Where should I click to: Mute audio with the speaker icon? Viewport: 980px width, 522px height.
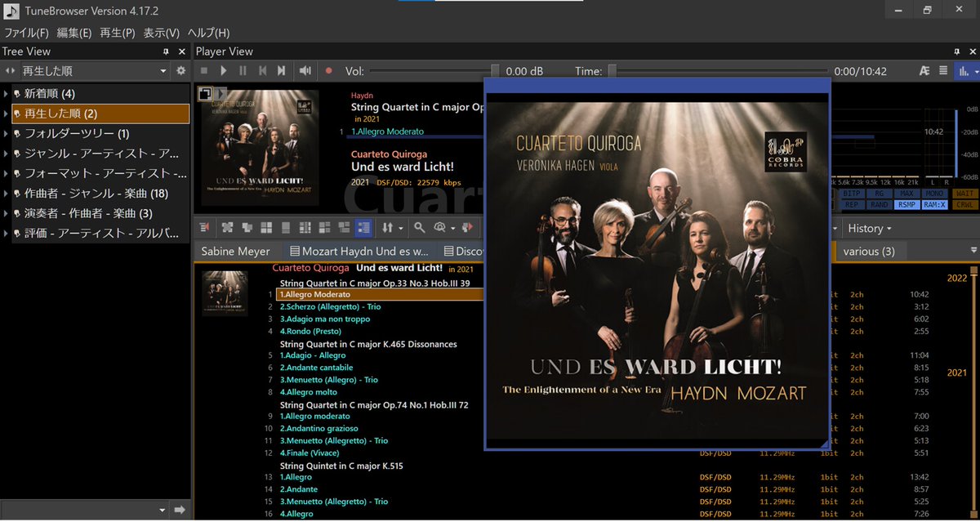point(305,71)
